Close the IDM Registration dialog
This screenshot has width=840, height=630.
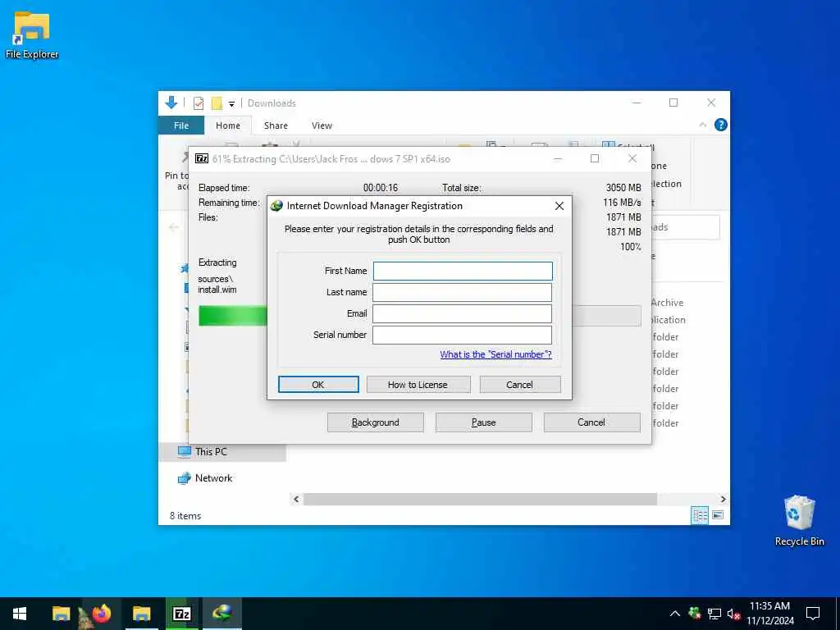(x=559, y=206)
